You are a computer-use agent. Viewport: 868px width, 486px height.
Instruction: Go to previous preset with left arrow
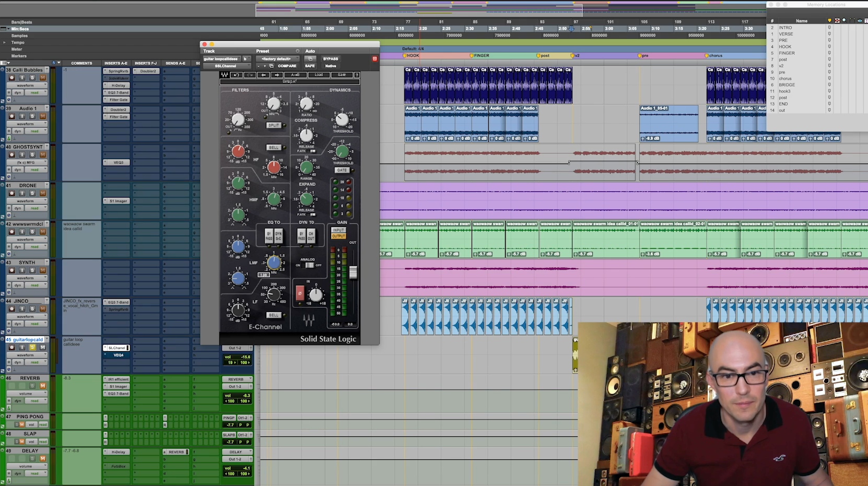click(264, 75)
